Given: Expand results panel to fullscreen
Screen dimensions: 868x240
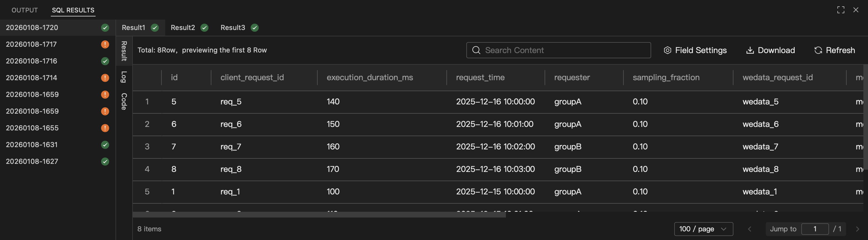Looking at the screenshot, I should pyautogui.click(x=840, y=10).
